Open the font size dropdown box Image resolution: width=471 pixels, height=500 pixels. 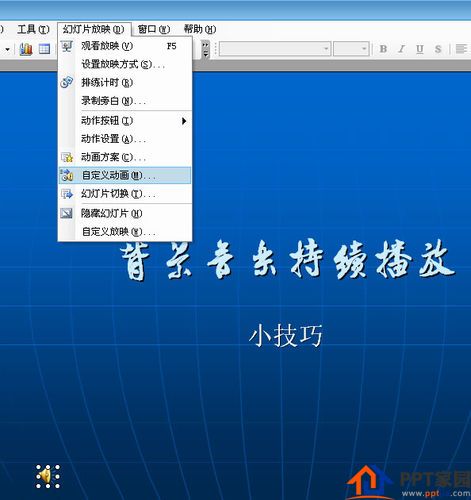tap(351, 49)
